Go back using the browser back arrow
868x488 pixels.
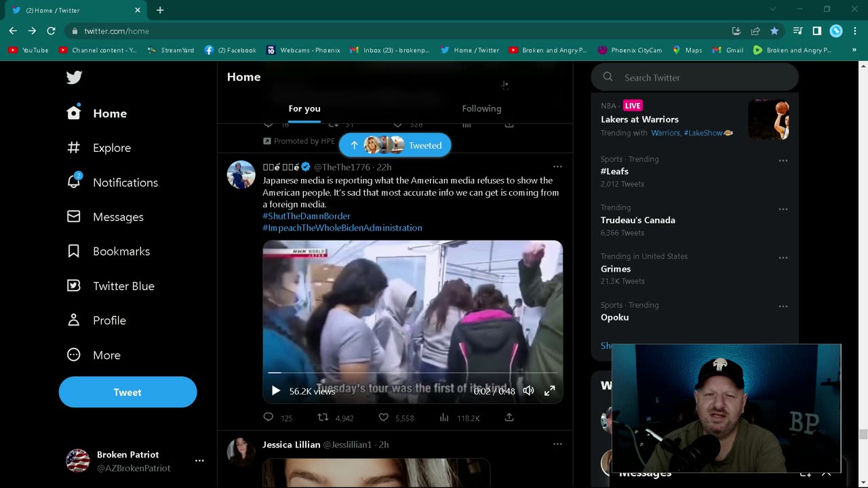coord(13,30)
